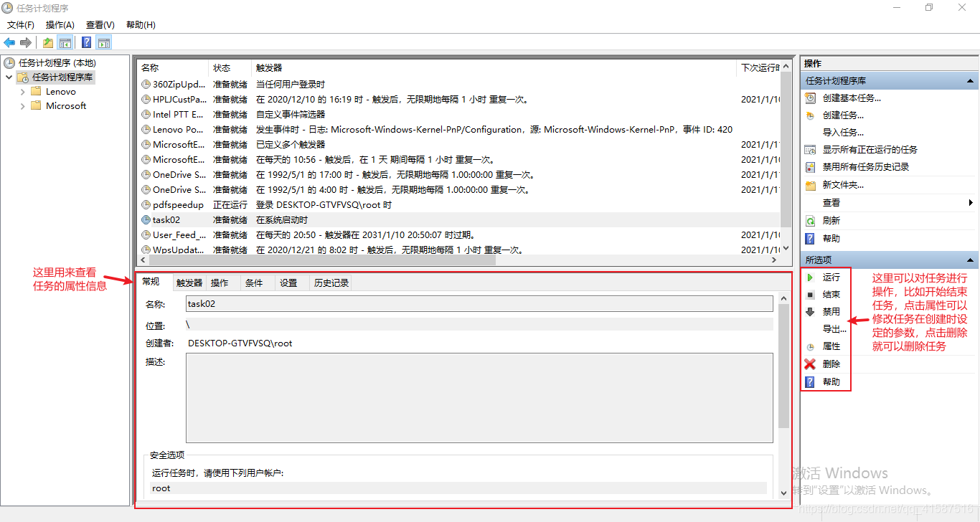
Task: Click the clock icon beside 360ZipUpd task
Action: click(146, 85)
